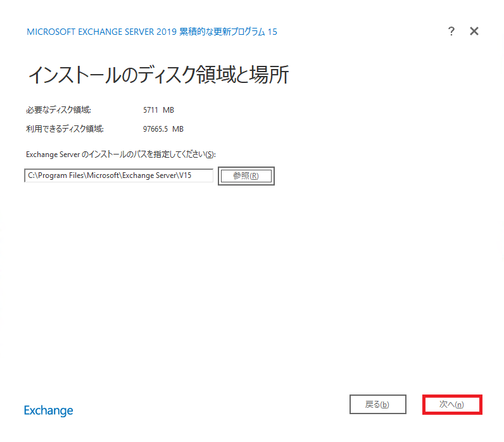Screen dimensions: 504x442
Task: Close the Exchange setup window
Action: tap(474, 31)
